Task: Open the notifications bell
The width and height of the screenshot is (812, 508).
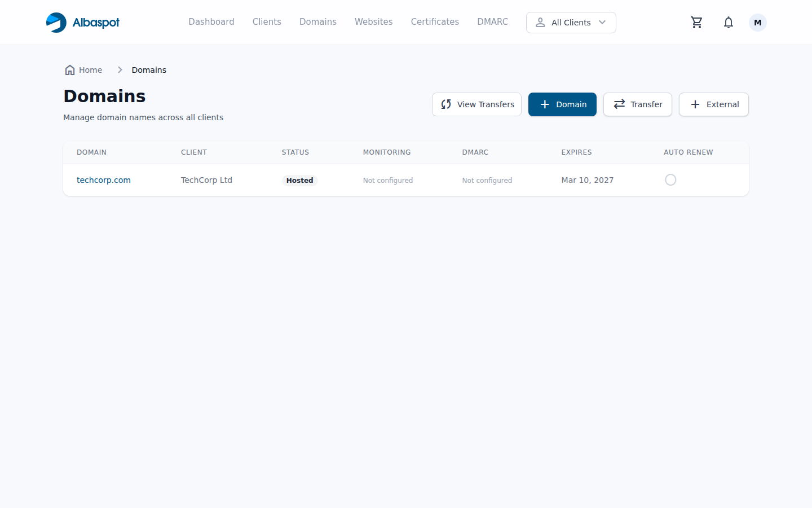Action: point(728,23)
